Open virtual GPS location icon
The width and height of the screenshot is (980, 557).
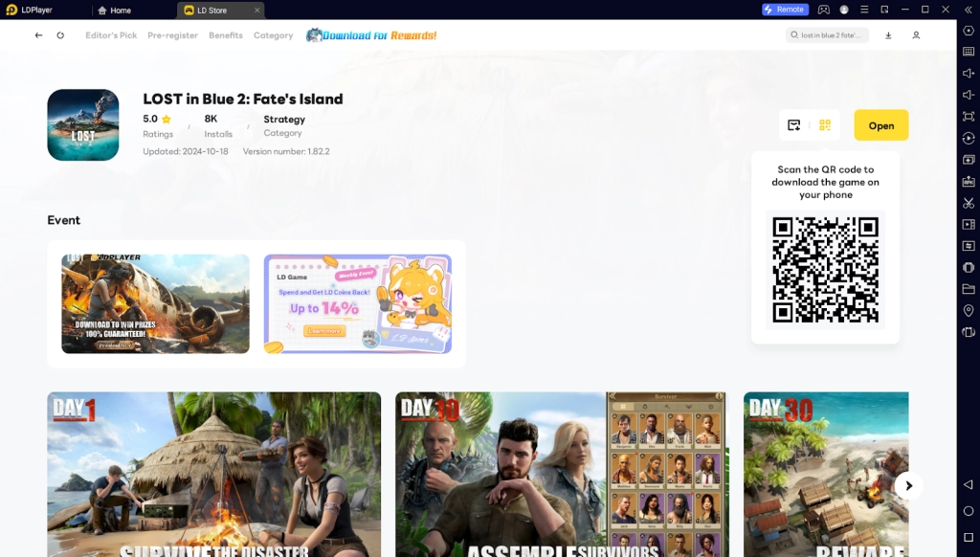coord(969,311)
